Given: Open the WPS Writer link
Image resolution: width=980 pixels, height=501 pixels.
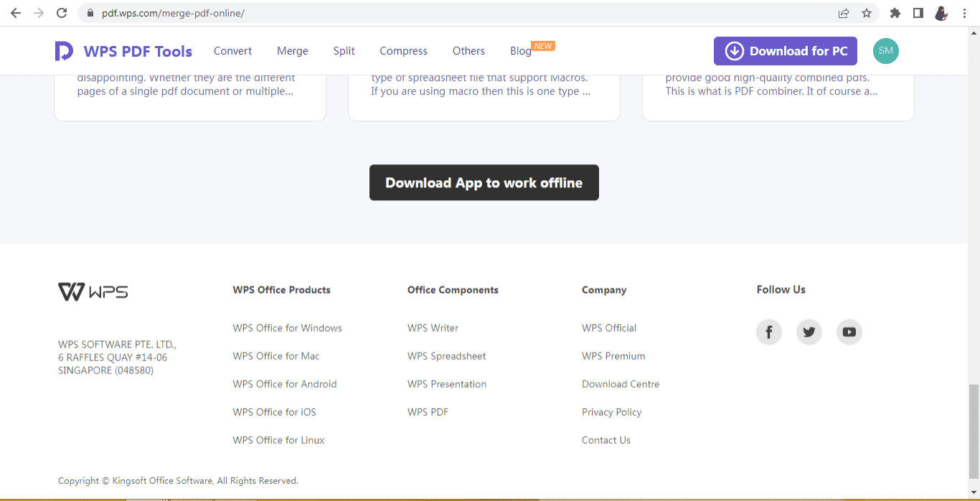Looking at the screenshot, I should pos(433,328).
